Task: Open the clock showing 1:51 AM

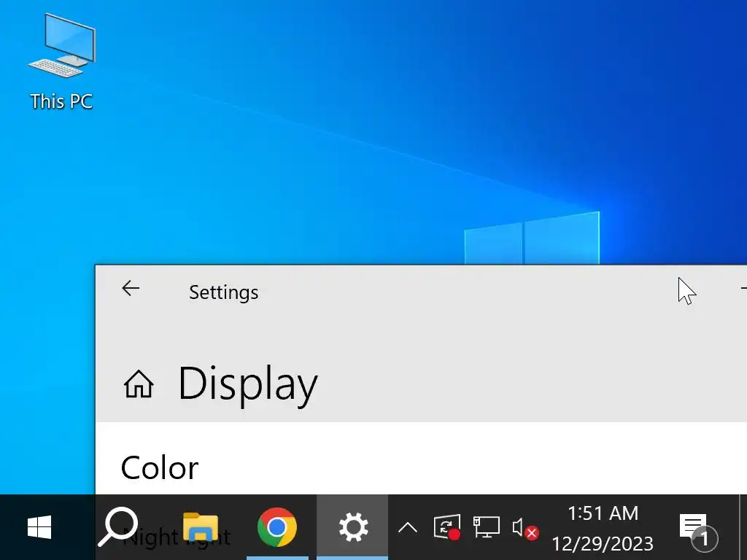Action: click(x=603, y=528)
